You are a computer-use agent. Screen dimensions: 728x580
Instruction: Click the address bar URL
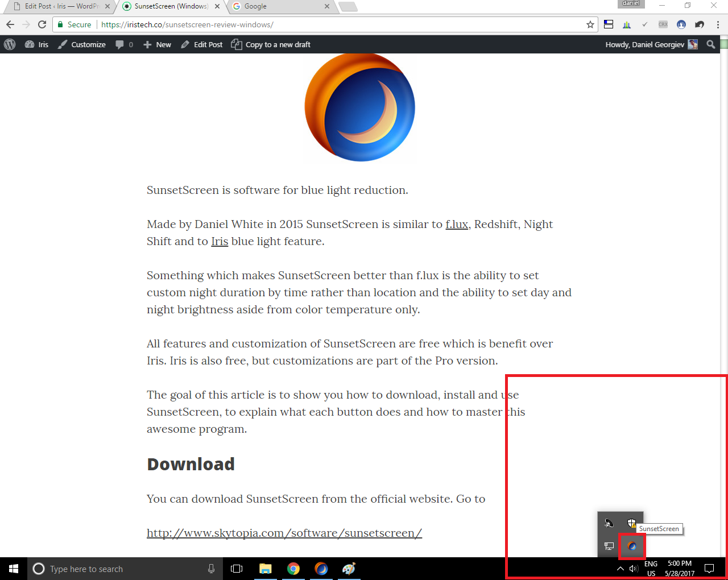[x=188, y=24]
